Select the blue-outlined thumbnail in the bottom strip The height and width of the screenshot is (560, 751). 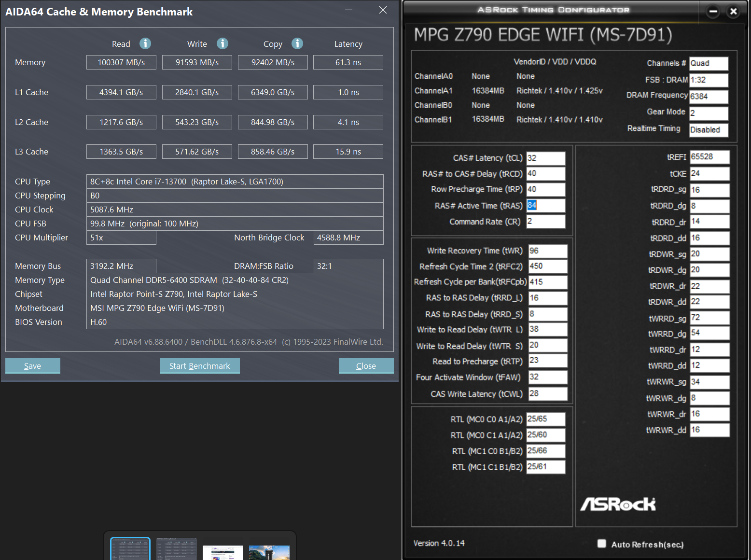tap(130, 549)
